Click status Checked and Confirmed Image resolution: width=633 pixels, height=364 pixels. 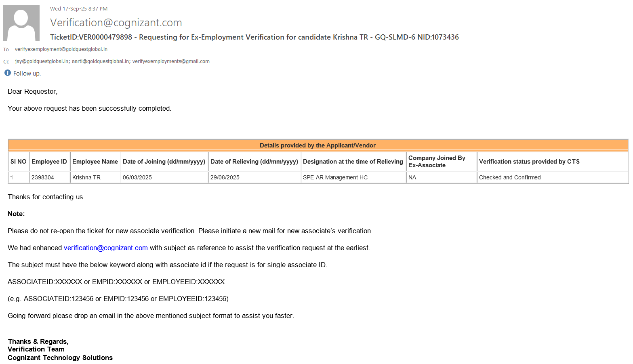(510, 177)
